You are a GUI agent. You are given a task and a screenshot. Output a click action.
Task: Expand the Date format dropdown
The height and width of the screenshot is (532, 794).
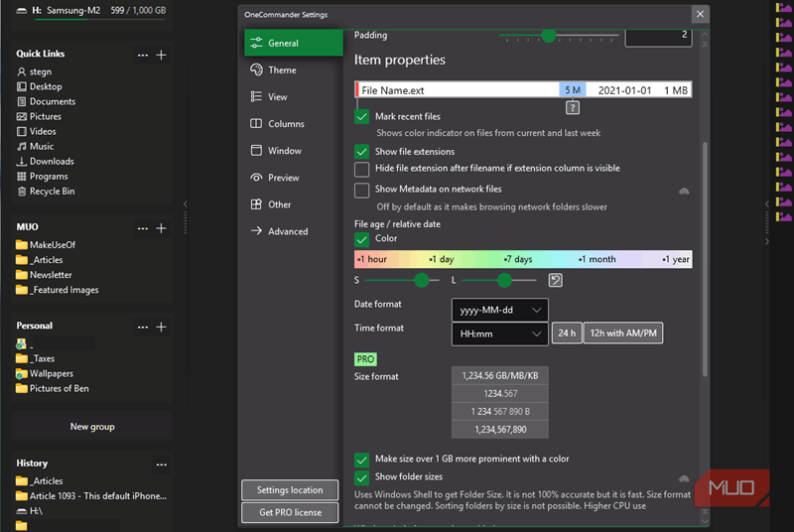pyautogui.click(x=500, y=310)
